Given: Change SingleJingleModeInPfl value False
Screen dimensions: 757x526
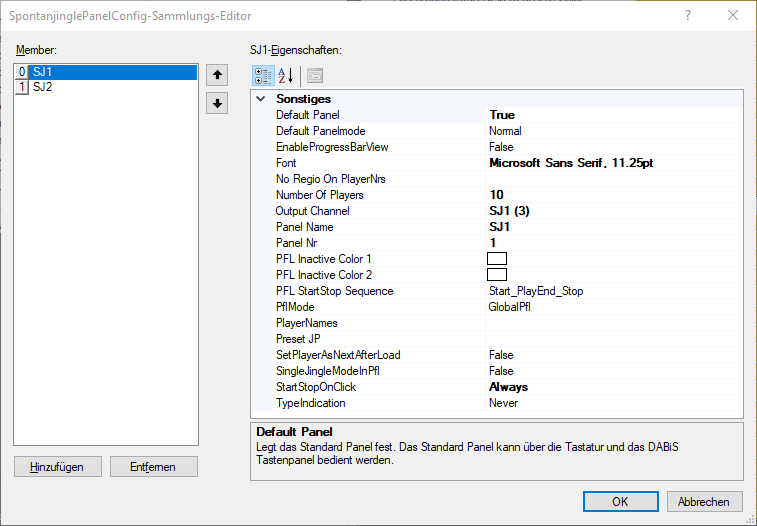Looking at the screenshot, I should 614,371.
